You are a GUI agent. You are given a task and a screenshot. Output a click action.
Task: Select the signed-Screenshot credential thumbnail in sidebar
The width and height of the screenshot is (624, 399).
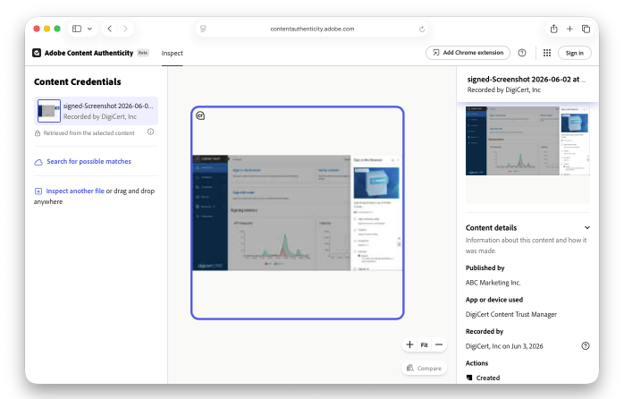point(49,111)
